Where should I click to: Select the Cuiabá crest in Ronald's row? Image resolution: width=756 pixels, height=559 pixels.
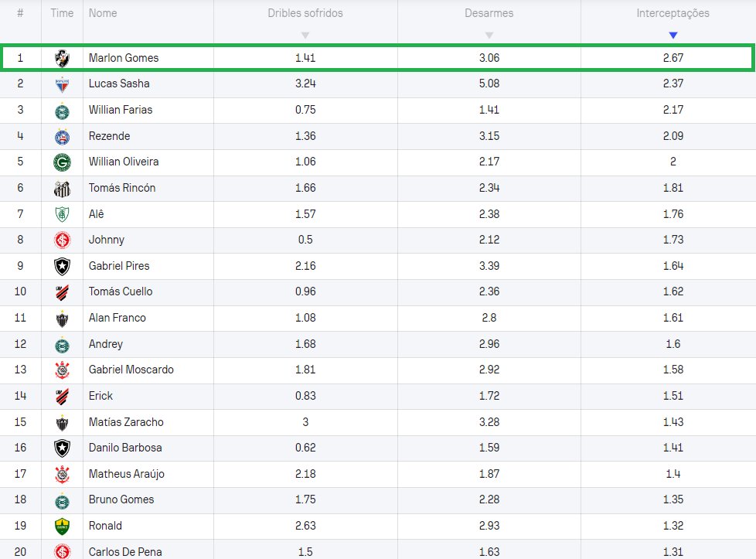tap(62, 527)
